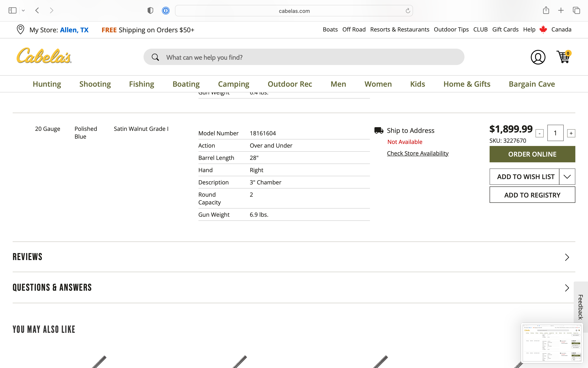Go forward to the next page
This screenshot has height=368, width=588.
[51, 10]
